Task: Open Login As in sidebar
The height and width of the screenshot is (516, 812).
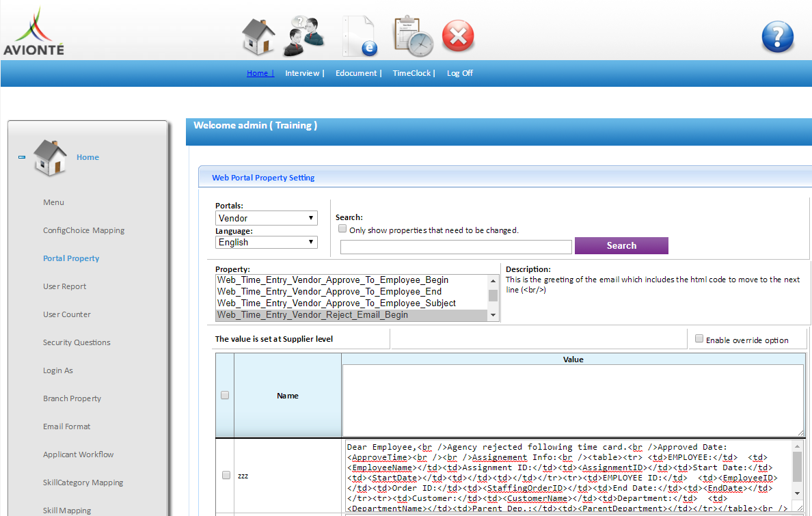Action: click(x=57, y=370)
